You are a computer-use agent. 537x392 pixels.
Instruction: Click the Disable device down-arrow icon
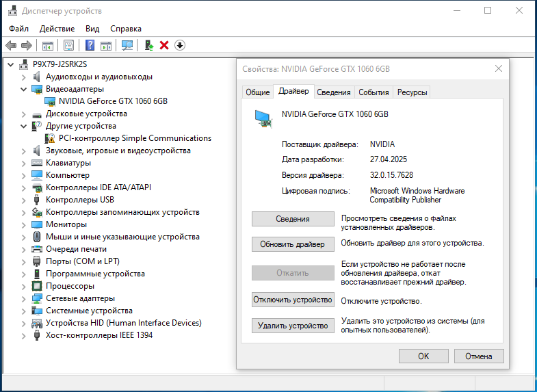(x=180, y=45)
